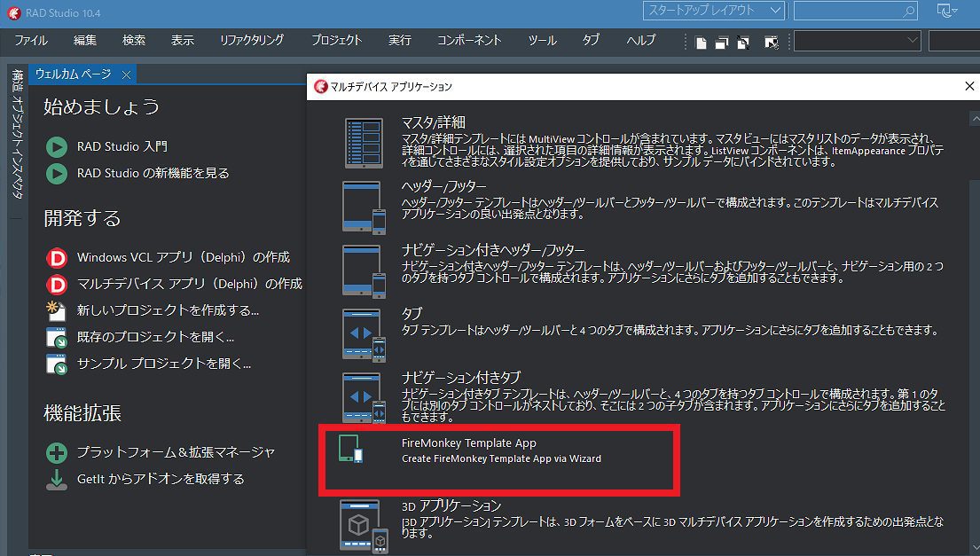Select the マスタ/詳細 template thumbnail
The height and width of the screenshot is (556, 980).
[363, 143]
